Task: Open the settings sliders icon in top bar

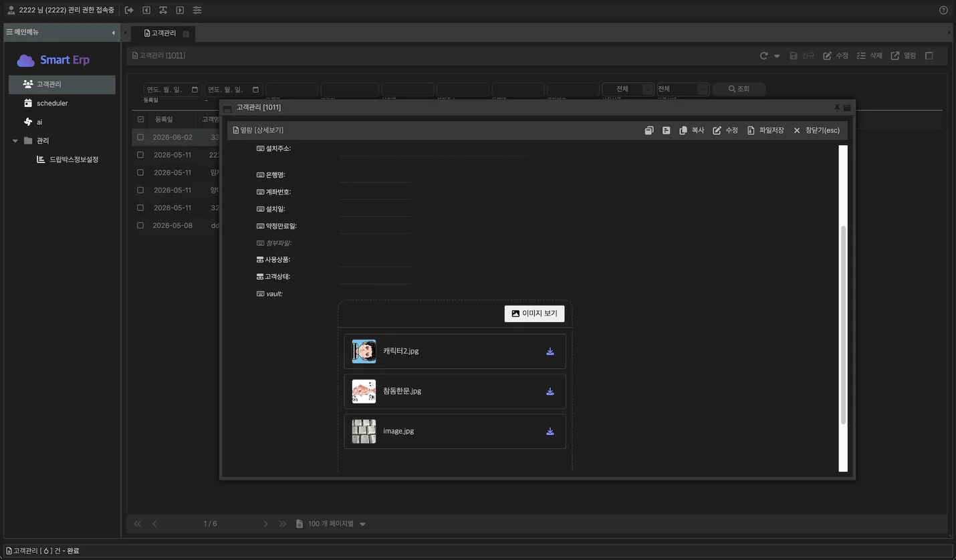Action: [x=197, y=10]
